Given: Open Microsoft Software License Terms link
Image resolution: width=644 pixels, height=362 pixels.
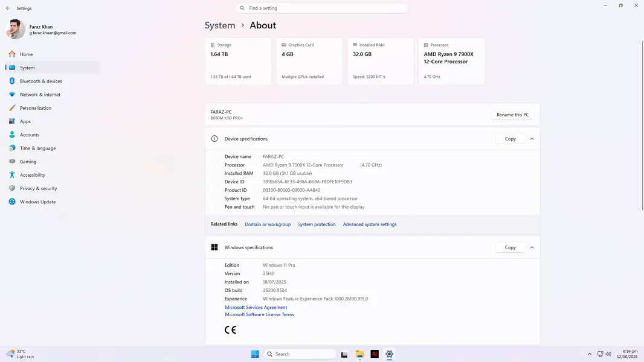Looking at the screenshot, I should click(x=259, y=314).
